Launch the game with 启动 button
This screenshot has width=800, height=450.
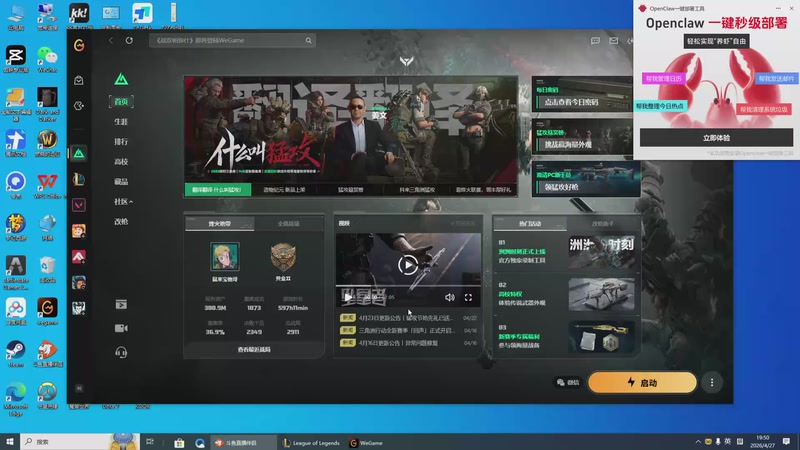642,383
